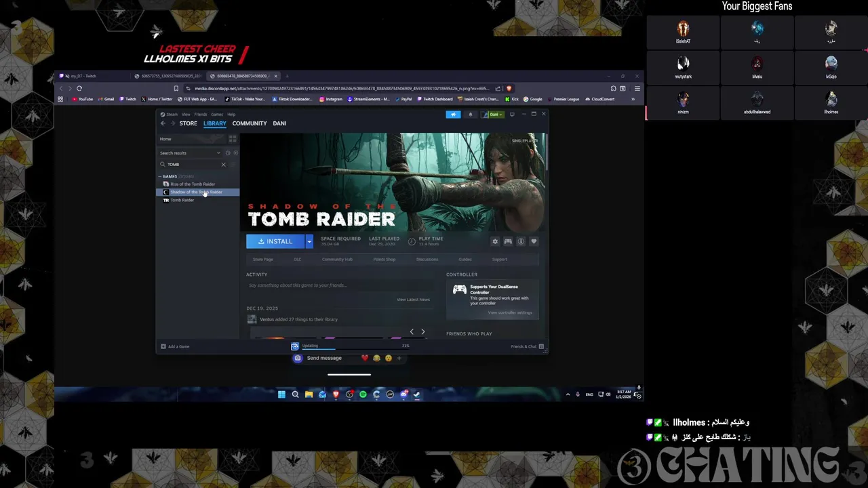The image size is (868, 488).
Task: Open the game information icon
Action: [521, 241]
